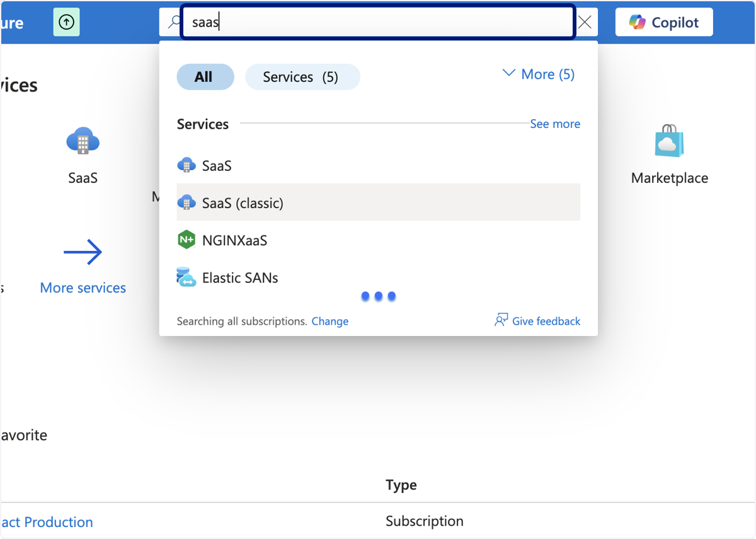Open the Marketplace shopping bag icon
The width and height of the screenshot is (756, 539).
669,141
